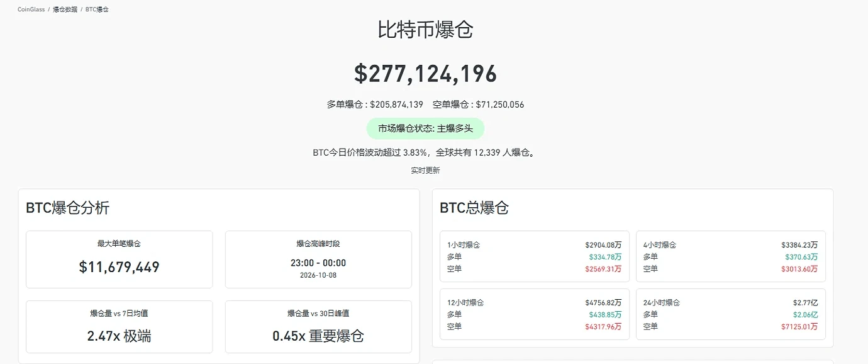Select the green $438.85万 amount

[x=605, y=315]
